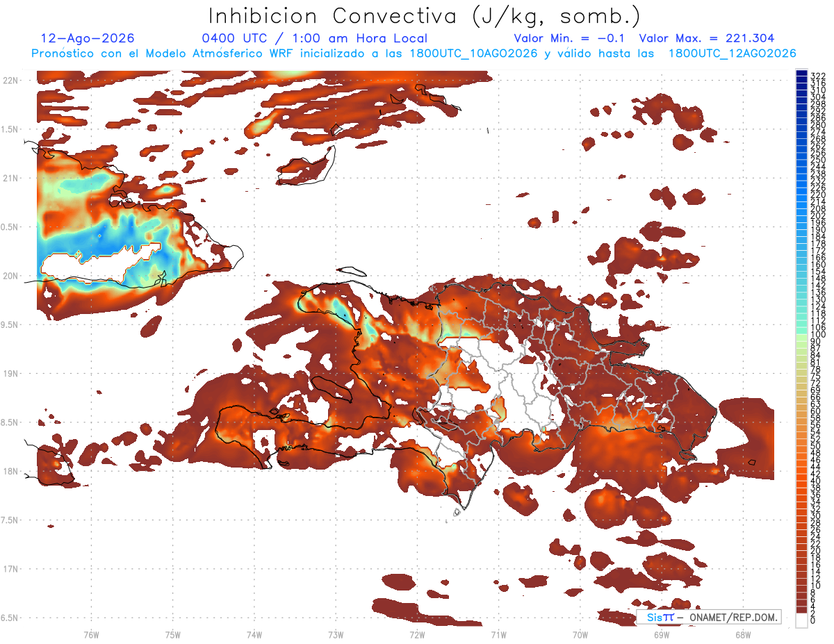Click the title Inhibicion Convectiva (J/kg, somb.)
Viewport: 834px width, 644px height.
[424, 17]
